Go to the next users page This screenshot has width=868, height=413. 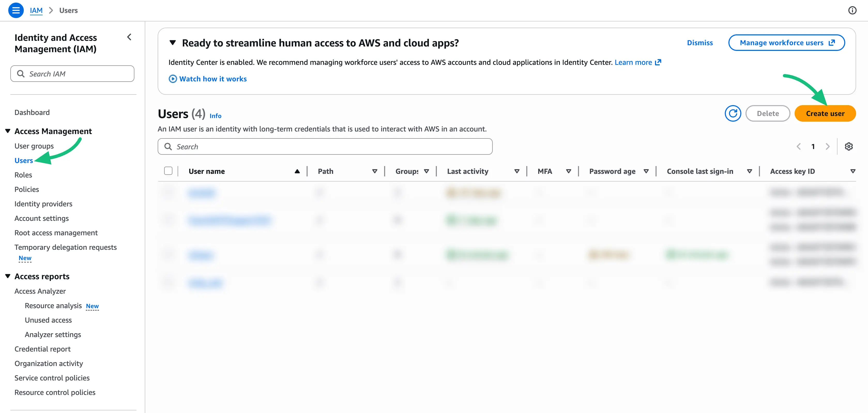[x=828, y=146]
